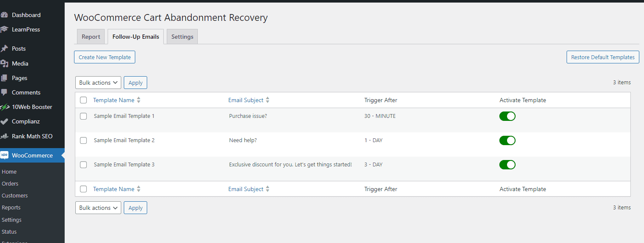Disable the Sample Email Template 1 toggle
644x243 pixels.
tap(507, 116)
